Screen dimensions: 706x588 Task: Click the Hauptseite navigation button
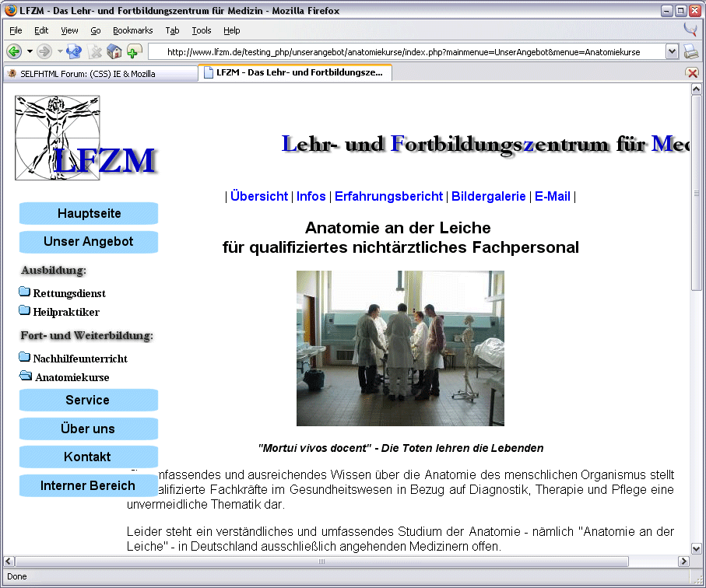click(89, 213)
